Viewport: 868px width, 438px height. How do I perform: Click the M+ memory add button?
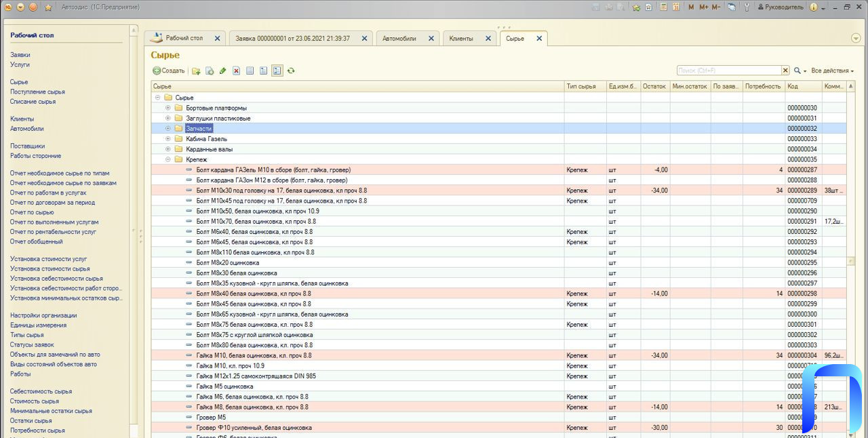pos(704,7)
